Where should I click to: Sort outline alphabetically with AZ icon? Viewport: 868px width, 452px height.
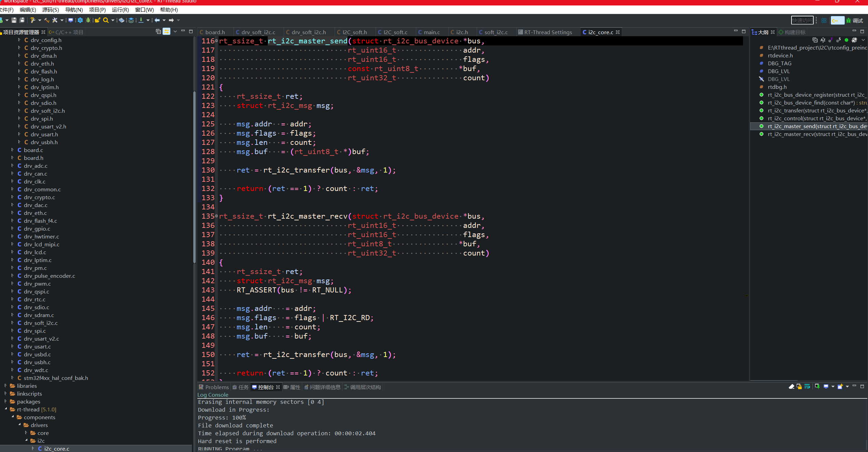click(823, 40)
